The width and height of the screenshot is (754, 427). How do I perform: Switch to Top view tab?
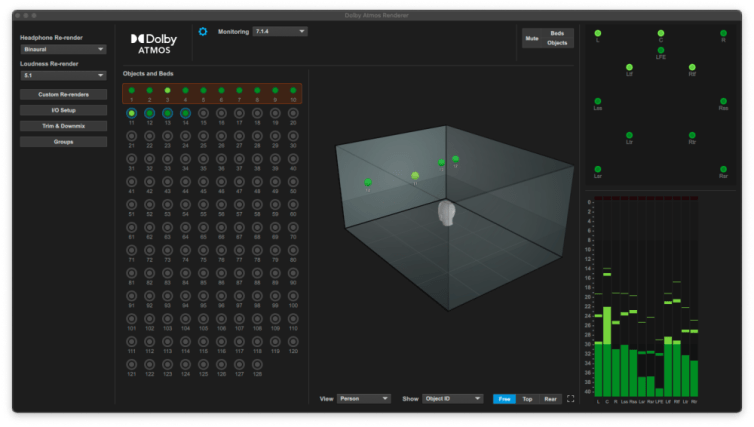click(528, 399)
